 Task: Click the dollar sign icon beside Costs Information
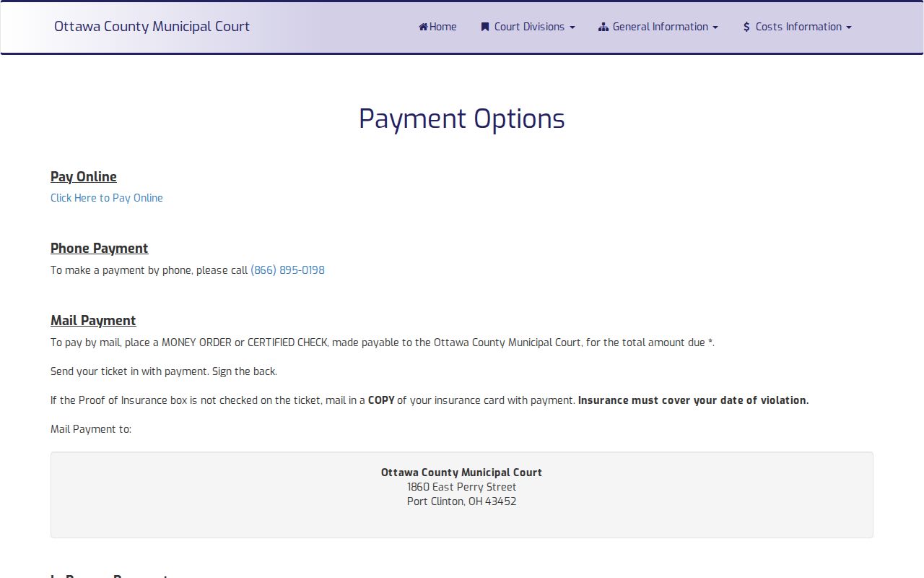[746, 27]
